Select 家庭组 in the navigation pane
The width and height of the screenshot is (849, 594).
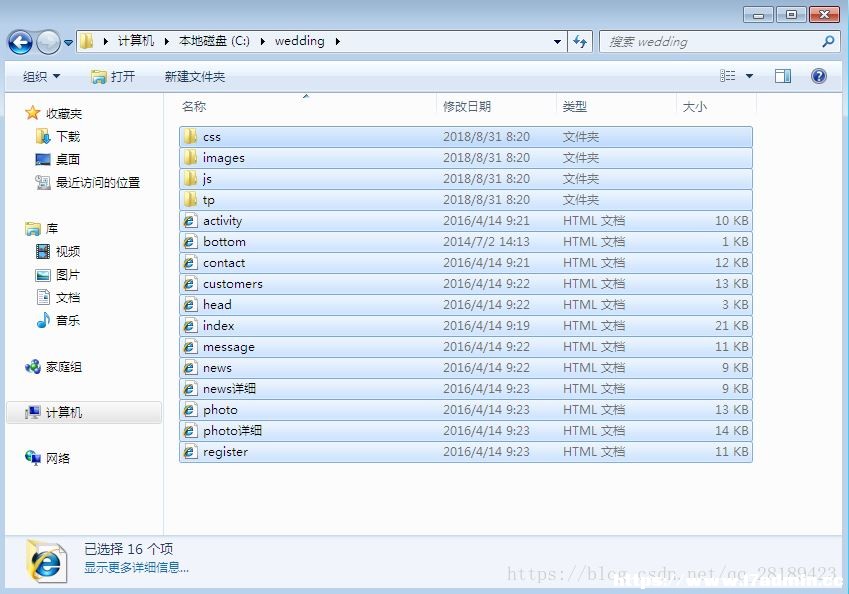[x=63, y=367]
